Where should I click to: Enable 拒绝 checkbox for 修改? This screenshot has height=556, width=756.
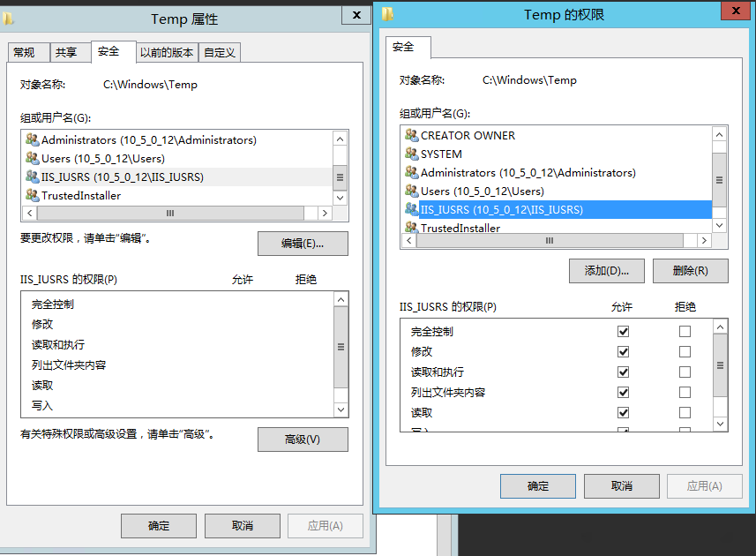pyautogui.click(x=685, y=352)
